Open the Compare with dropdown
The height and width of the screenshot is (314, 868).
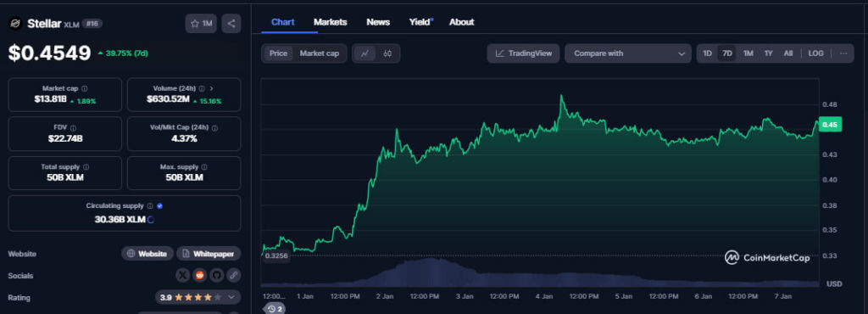point(628,53)
